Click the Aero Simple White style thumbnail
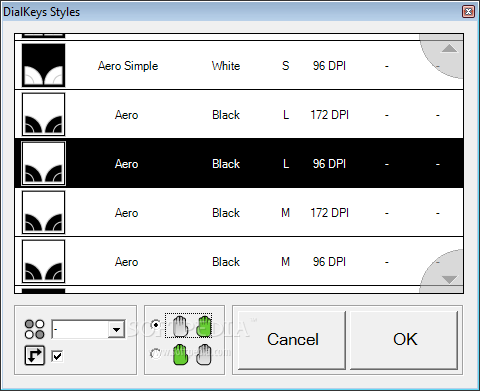Viewport: 480px width, 391px height. (43, 65)
